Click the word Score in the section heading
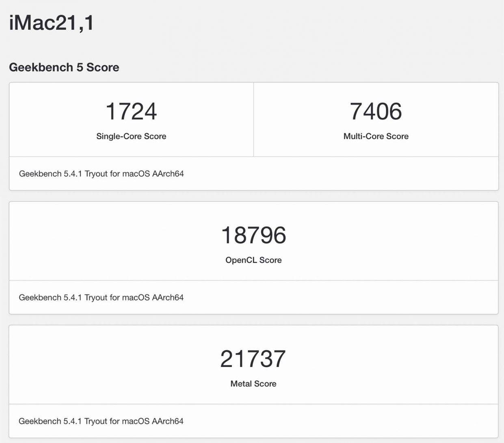 point(103,67)
